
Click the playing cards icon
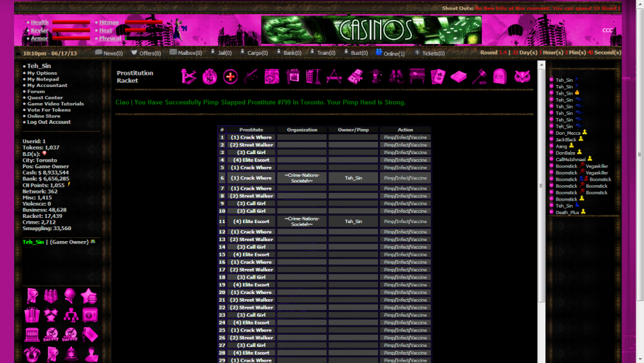point(438,77)
